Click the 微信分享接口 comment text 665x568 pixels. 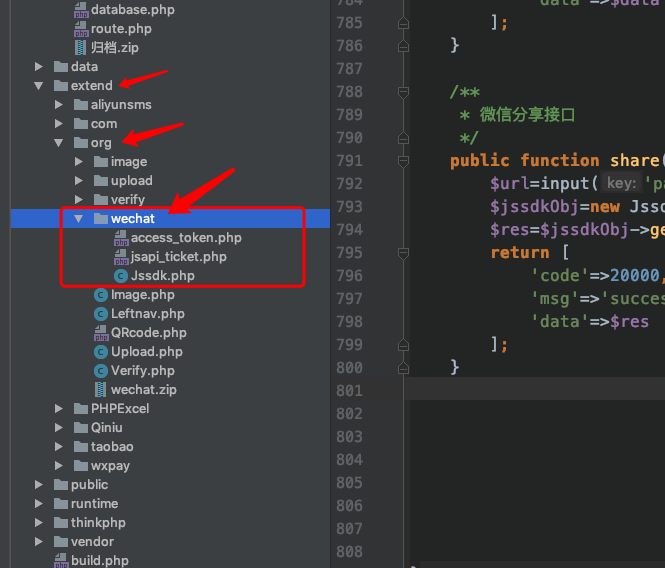click(527, 115)
